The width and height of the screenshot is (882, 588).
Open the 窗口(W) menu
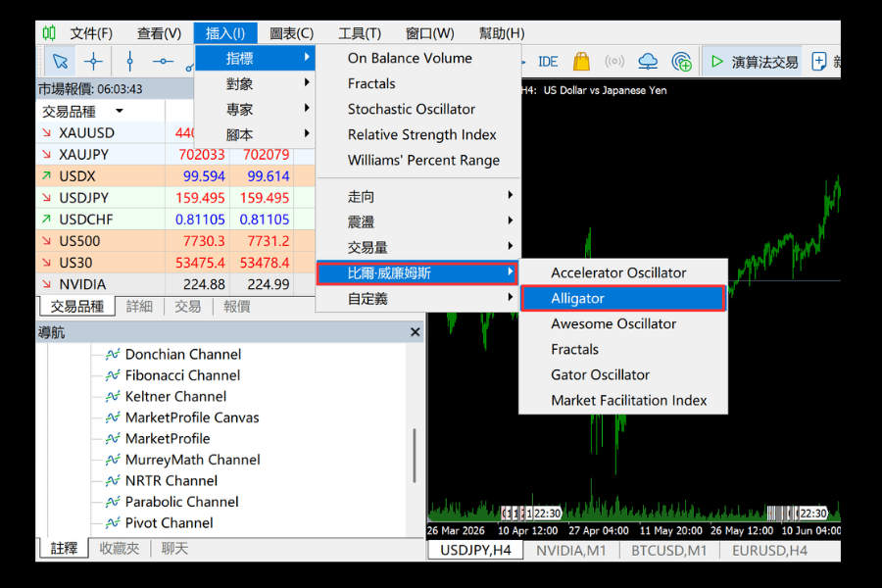point(430,33)
